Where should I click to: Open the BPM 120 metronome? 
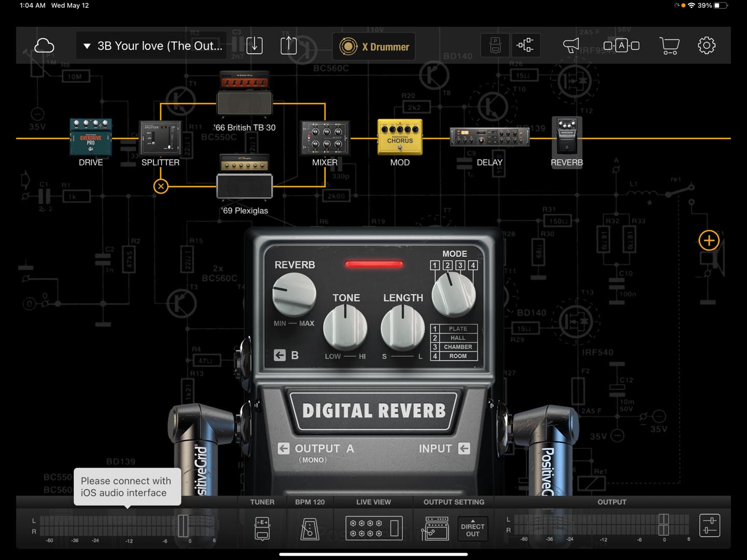coord(310,528)
